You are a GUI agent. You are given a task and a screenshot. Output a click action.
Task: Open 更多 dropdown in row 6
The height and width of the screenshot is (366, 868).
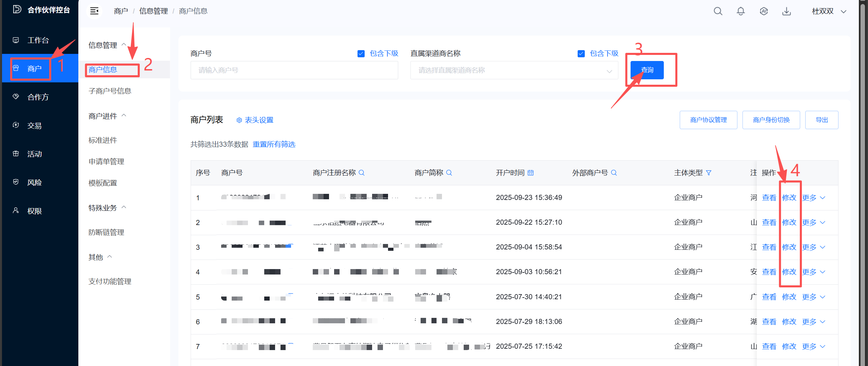click(813, 322)
